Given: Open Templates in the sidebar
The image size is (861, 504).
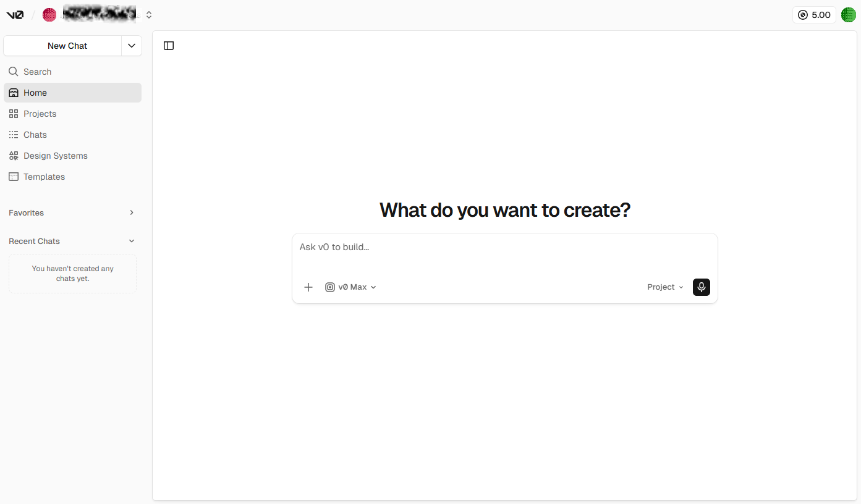Looking at the screenshot, I should (x=44, y=177).
